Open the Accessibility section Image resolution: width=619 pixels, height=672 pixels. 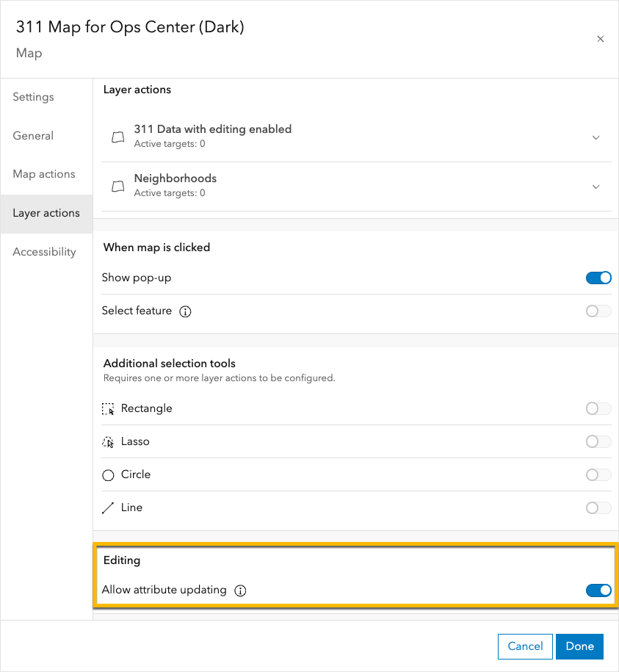click(44, 251)
